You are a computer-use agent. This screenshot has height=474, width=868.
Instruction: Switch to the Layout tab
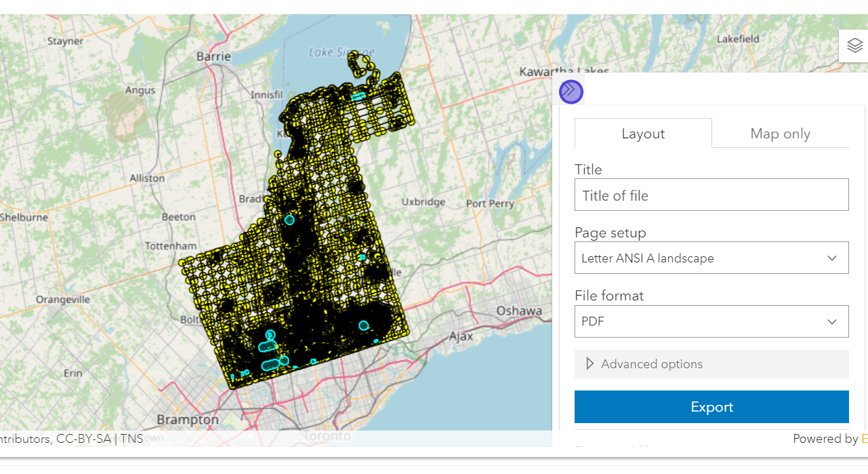[x=643, y=134]
